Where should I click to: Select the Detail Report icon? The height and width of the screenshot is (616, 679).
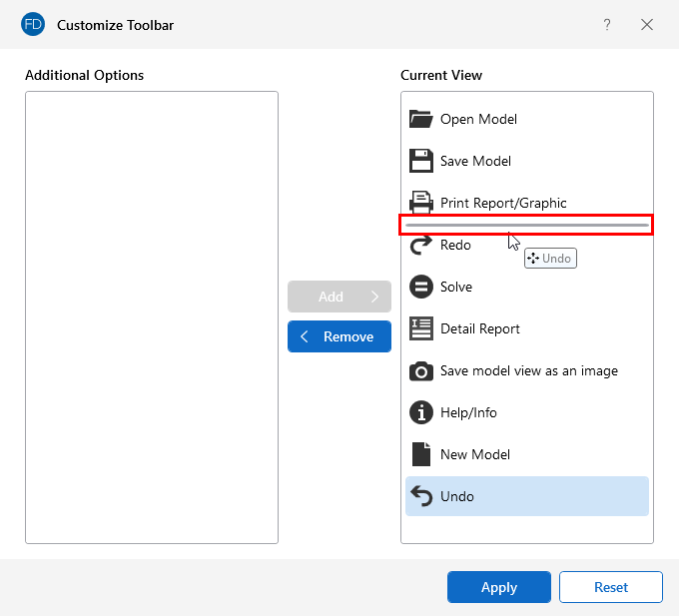pos(421,328)
